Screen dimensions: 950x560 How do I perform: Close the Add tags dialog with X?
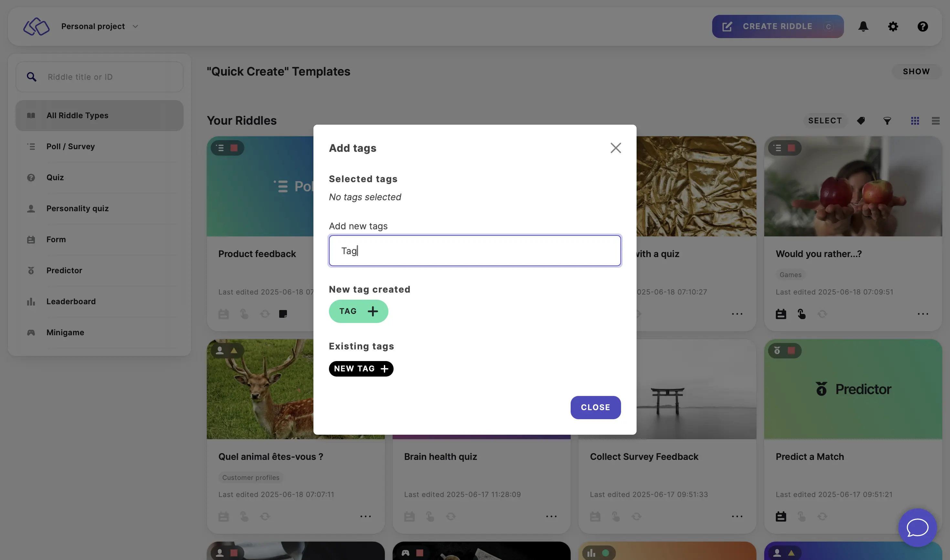point(616,148)
